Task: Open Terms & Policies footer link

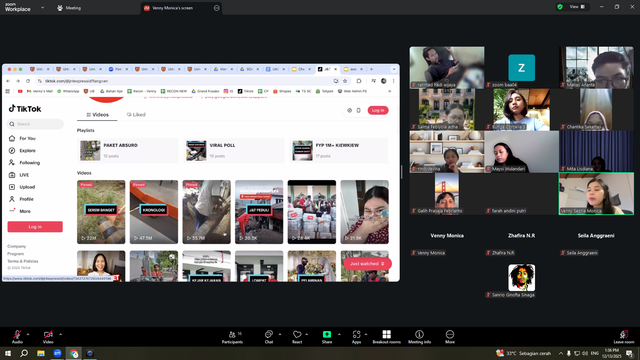Action: tap(23, 261)
